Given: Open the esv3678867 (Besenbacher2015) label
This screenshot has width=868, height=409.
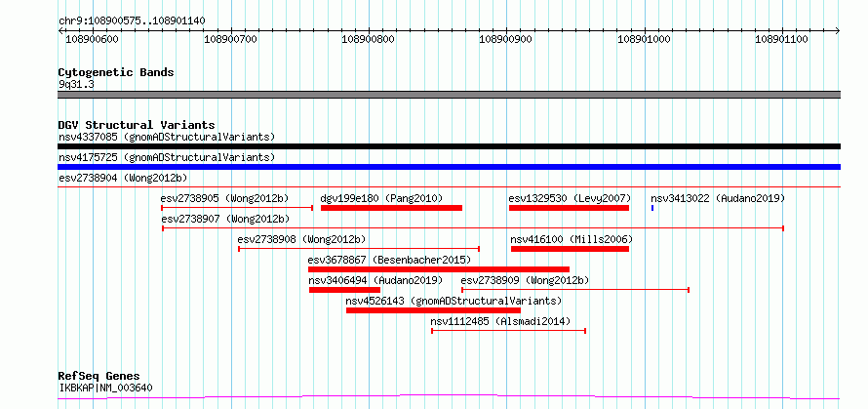Looking at the screenshot, I should tap(389, 260).
